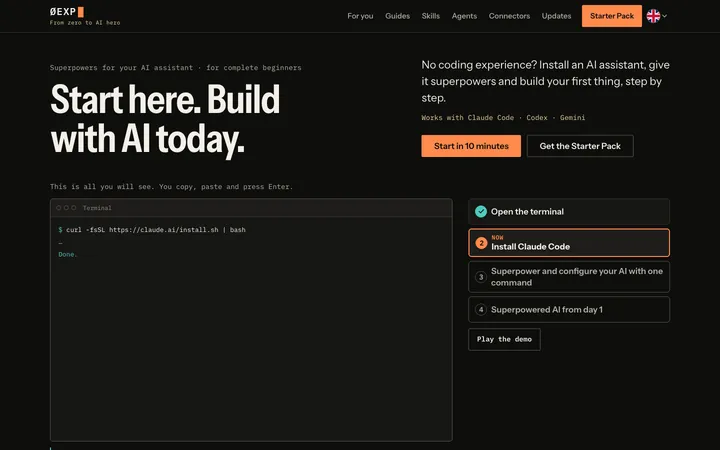Image resolution: width=720 pixels, height=450 pixels.
Task: Click the ØEXP logo
Action: [x=67, y=12]
